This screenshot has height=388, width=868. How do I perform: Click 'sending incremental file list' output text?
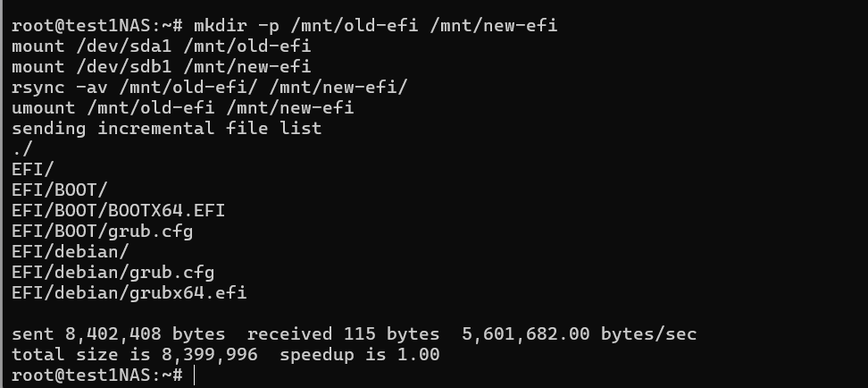pos(166,128)
